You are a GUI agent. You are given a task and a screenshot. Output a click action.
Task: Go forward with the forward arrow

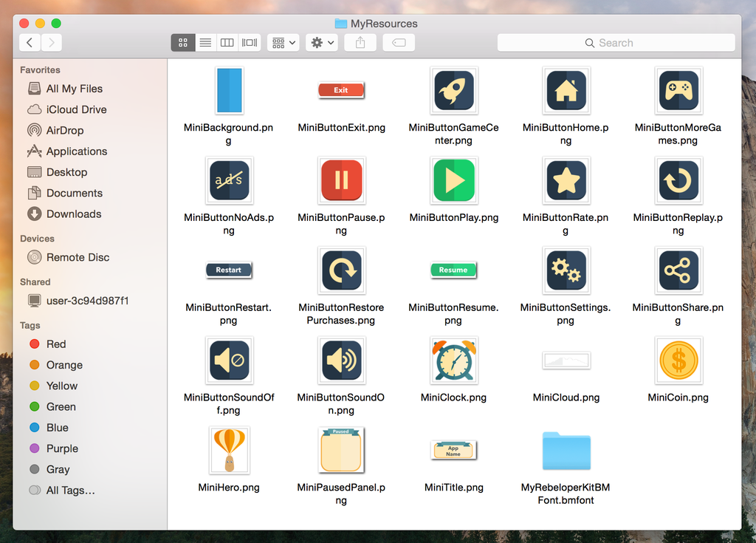pos(52,42)
